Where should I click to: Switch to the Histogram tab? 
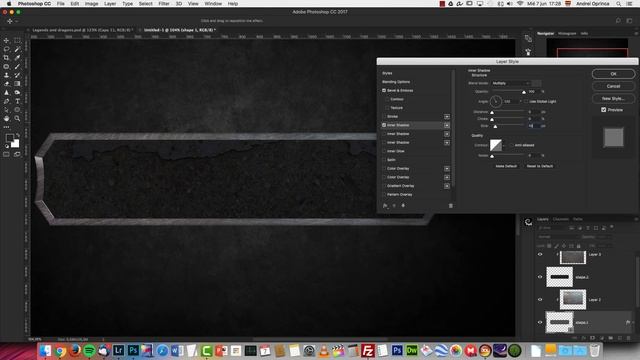point(567,33)
